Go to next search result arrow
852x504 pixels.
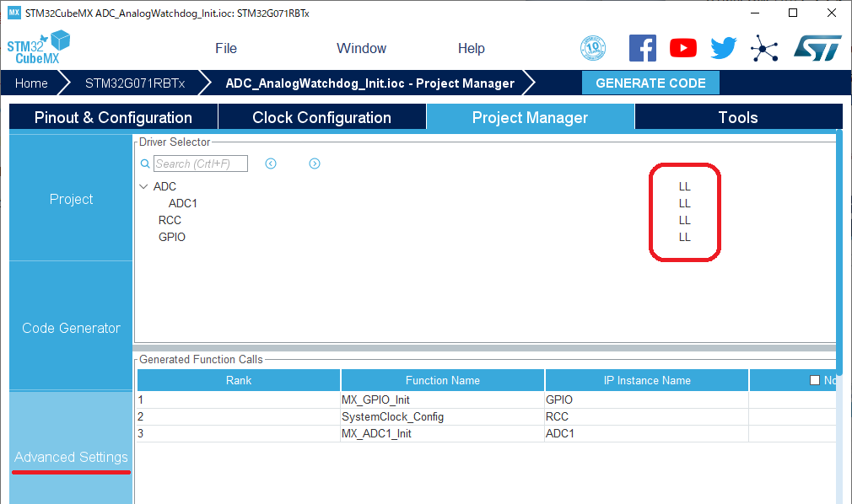point(315,164)
